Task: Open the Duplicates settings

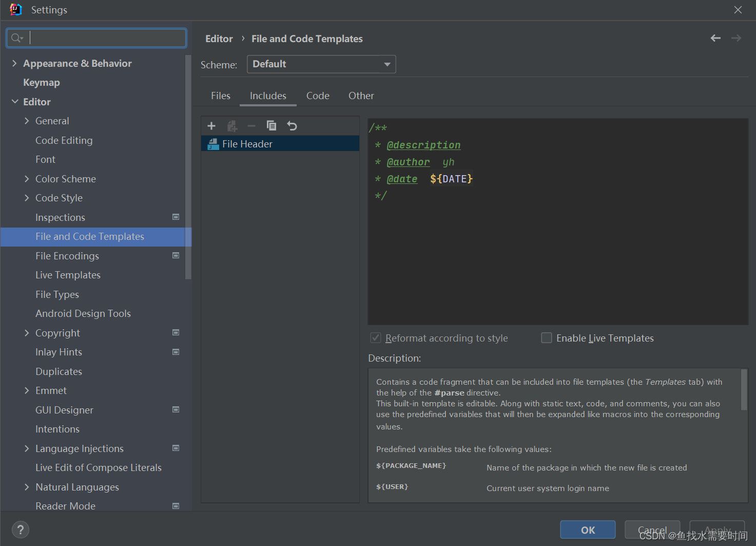Action: (59, 371)
